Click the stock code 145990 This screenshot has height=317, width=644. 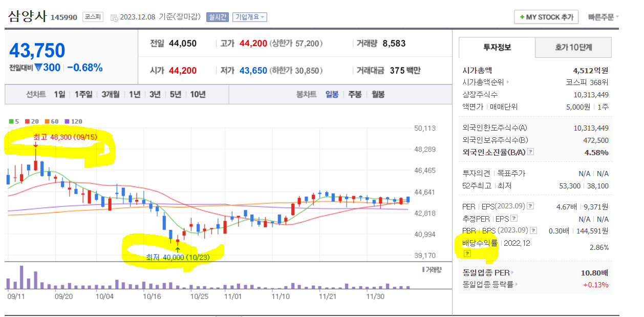click(x=63, y=17)
